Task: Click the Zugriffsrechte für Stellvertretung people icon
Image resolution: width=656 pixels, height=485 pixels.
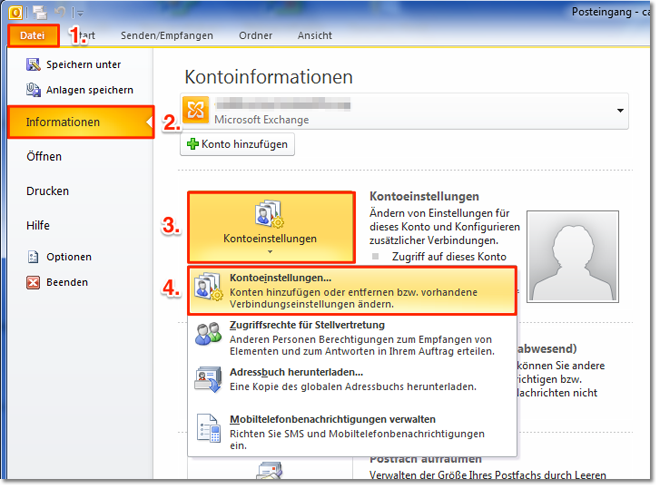Action: click(x=208, y=334)
